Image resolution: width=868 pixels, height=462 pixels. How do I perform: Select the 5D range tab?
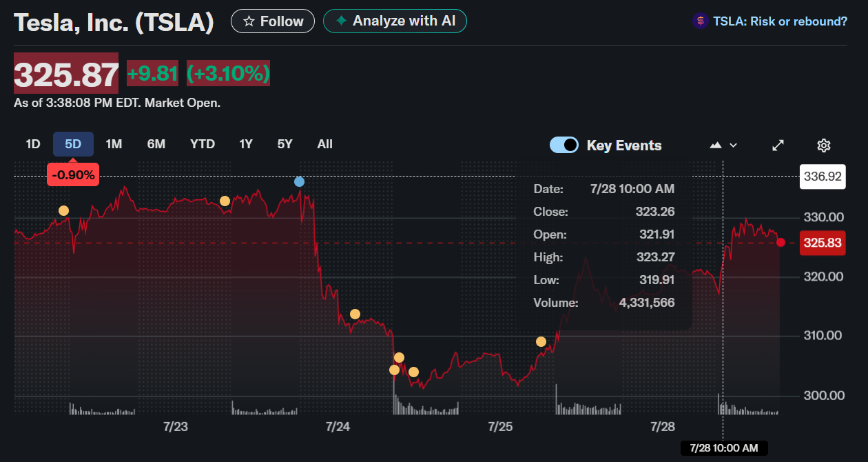click(73, 144)
